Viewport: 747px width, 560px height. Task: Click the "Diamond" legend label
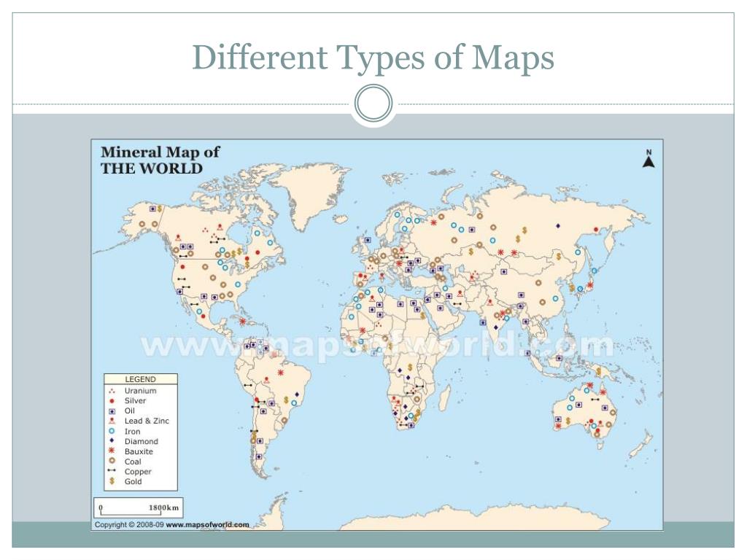142,441
